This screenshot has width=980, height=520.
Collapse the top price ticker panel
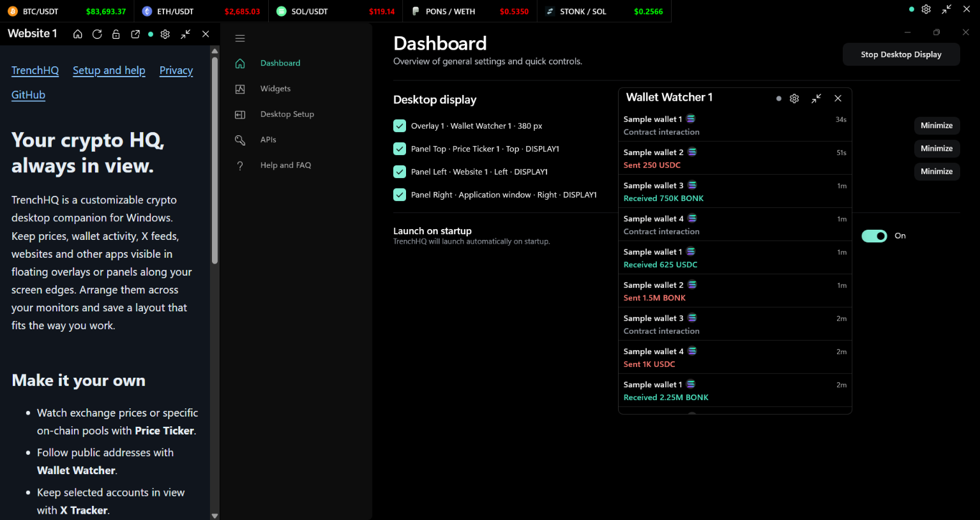coord(947,10)
